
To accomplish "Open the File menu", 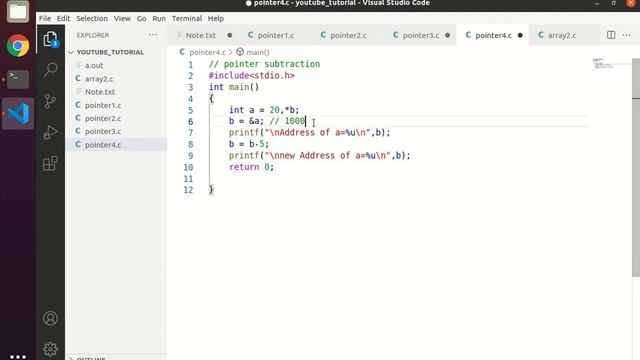I will coord(45,18).
